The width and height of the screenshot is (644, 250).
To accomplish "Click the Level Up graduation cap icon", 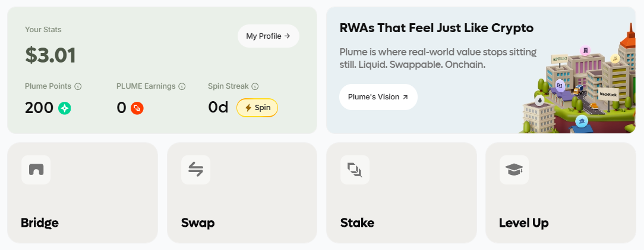I will coord(514,170).
